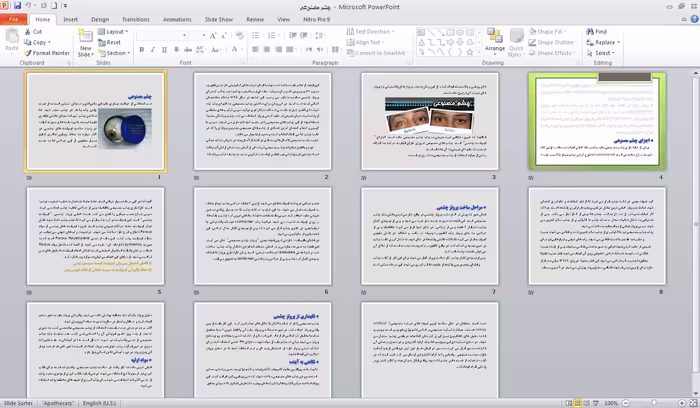Select slide 3 thumbnail with eye photos

pos(430,121)
